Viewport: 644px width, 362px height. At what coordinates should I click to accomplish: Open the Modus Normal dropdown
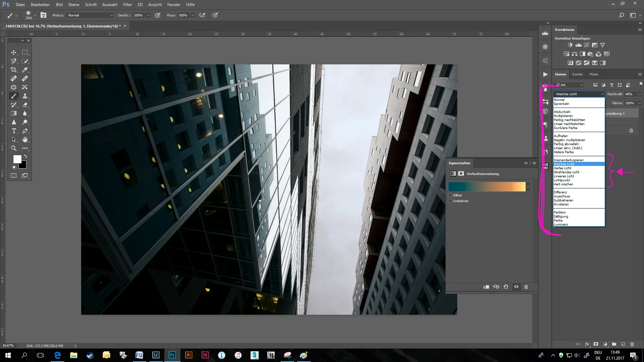click(x=90, y=15)
